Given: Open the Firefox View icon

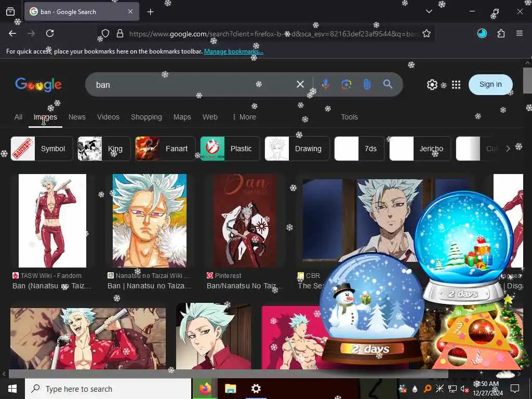Looking at the screenshot, I should pyautogui.click(x=10, y=11).
